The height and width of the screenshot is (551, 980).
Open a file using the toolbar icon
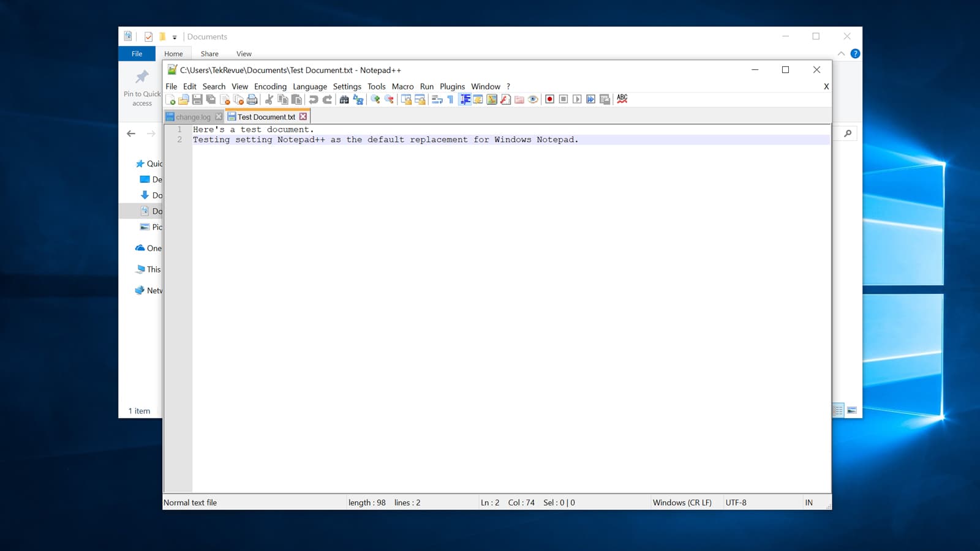click(x=184, y=99)
